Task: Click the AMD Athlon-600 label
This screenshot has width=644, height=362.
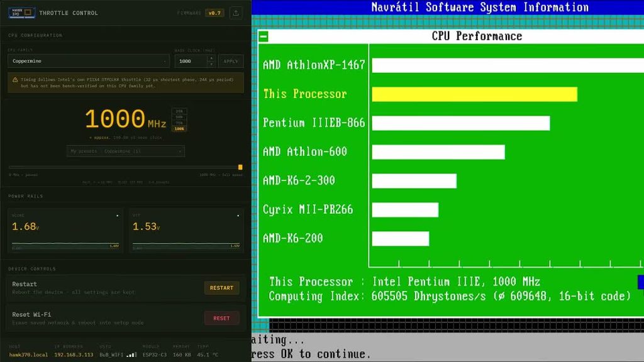Action: coord(305,152)
